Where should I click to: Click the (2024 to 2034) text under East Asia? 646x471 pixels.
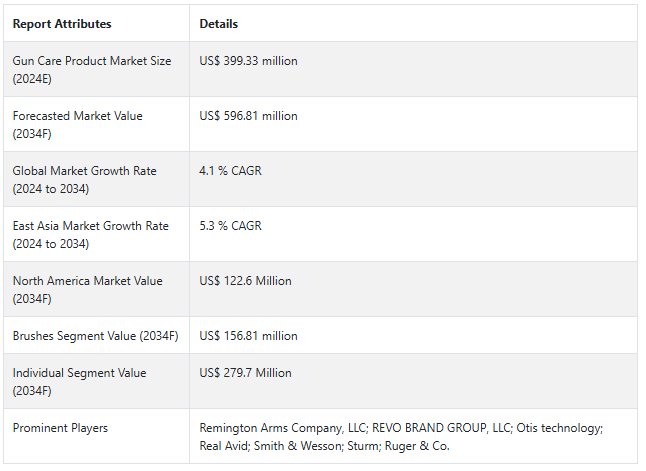point(51,244)
